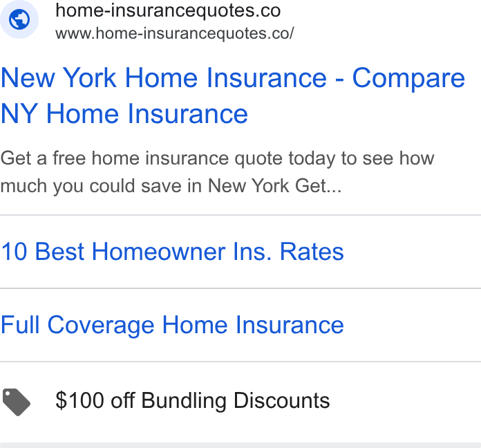This screenshot has height=448, width=481.
Task: Select the 'Bundling Discounts' offer text
Action: tap(235, 401)
